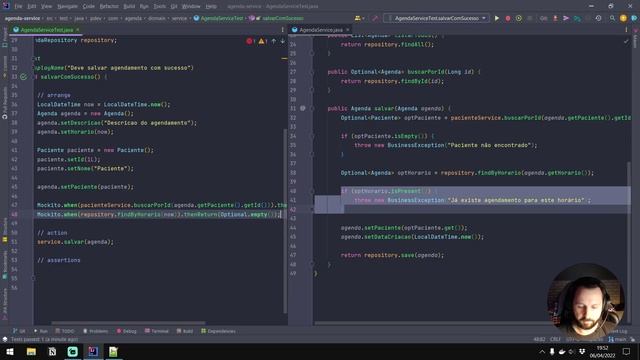The width and height of the screenshot is (640, 360).
Task: Open the run configuration dropdown AgendaServiceTest.salvarComSucesso
Action: point(437,18)
